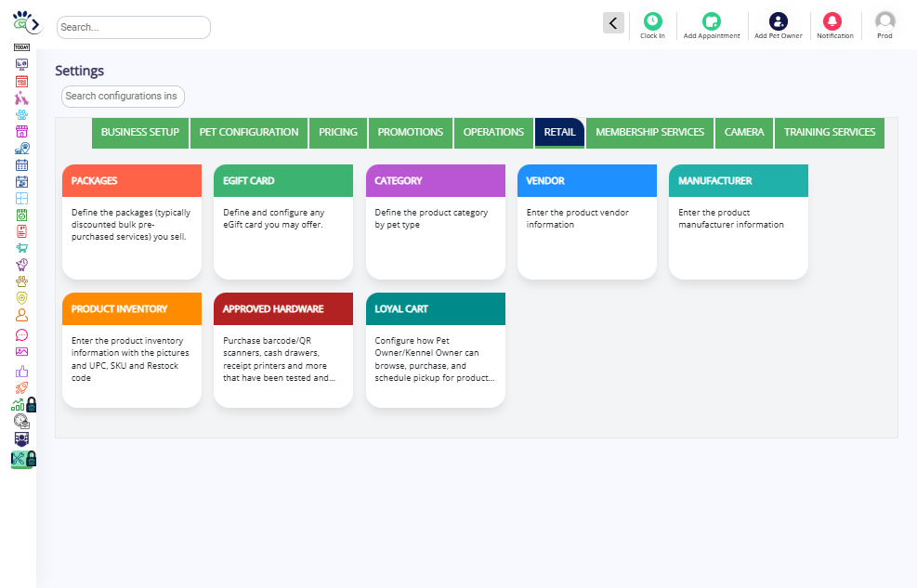The image size is (917, 588).
Task: Open the dark blue calendar grid sidebar icon
Action: click(x=21, y=164)
